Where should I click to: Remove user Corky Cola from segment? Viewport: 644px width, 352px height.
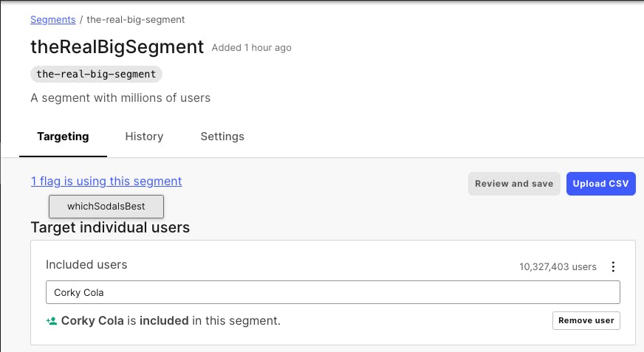[x=586, y=320]
